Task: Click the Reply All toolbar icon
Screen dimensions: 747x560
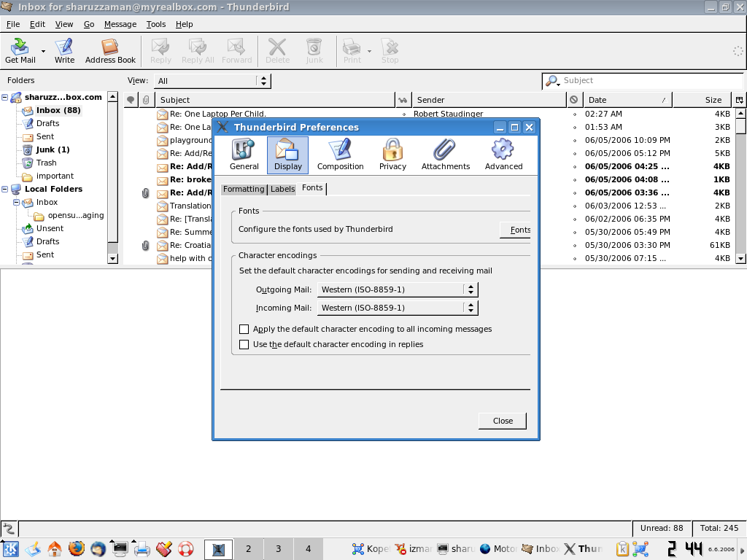Action: (198, 50)
